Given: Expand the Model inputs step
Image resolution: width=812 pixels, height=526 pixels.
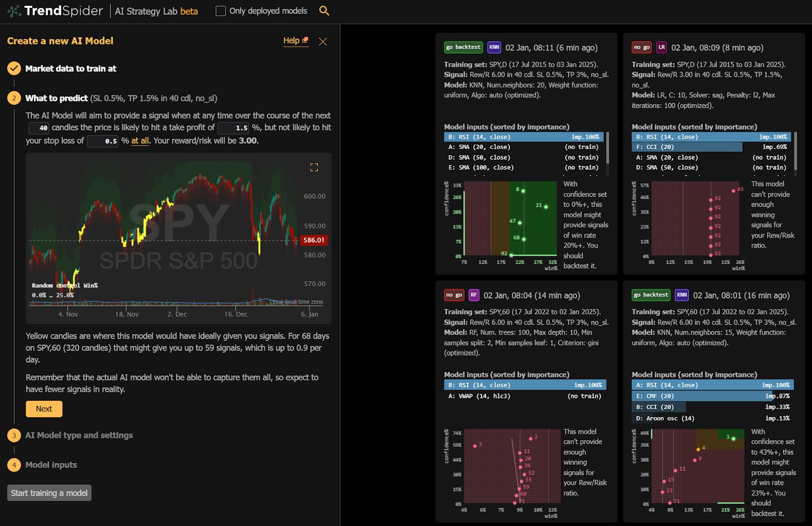Looking at the screenshot, I should click(51, 464).
